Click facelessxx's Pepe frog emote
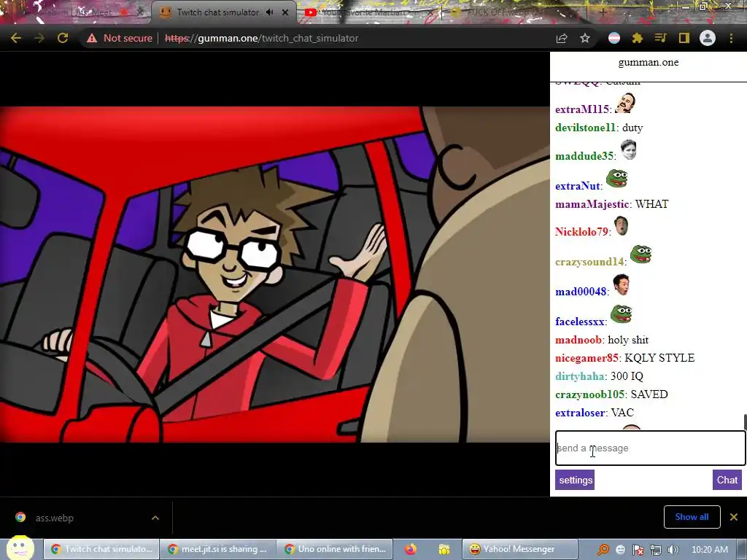747x560 pixels. (x=622, y=314)
